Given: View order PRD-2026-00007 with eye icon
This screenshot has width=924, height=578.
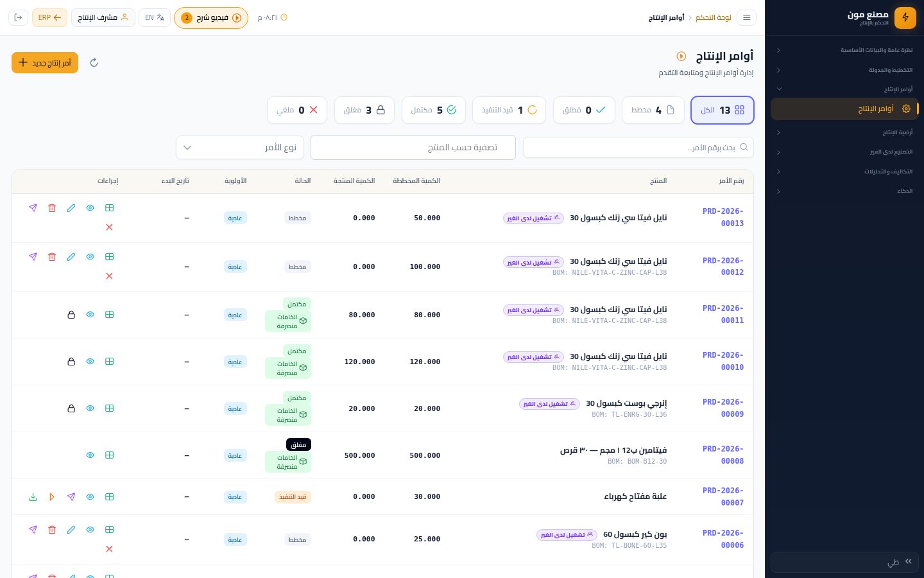Looking at the screenshot, I should coord(90,497).
